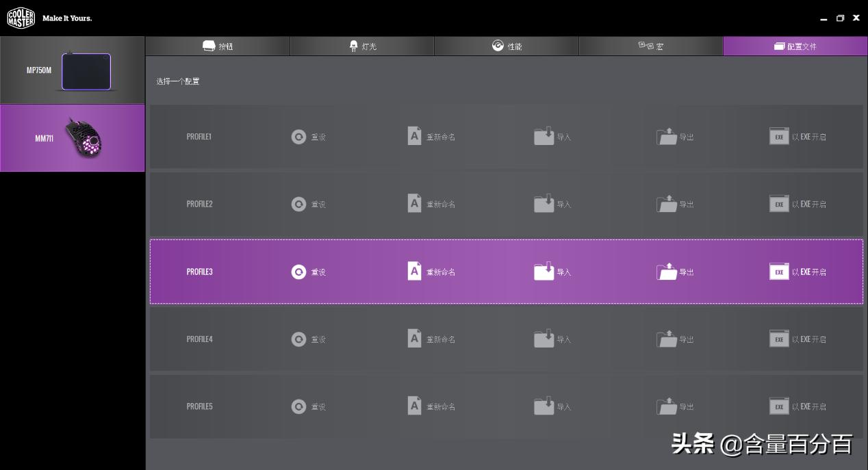Select the PROFILE1 row
Image resolution: width=868 pixels, height=470 pixels.
(507, 137)
